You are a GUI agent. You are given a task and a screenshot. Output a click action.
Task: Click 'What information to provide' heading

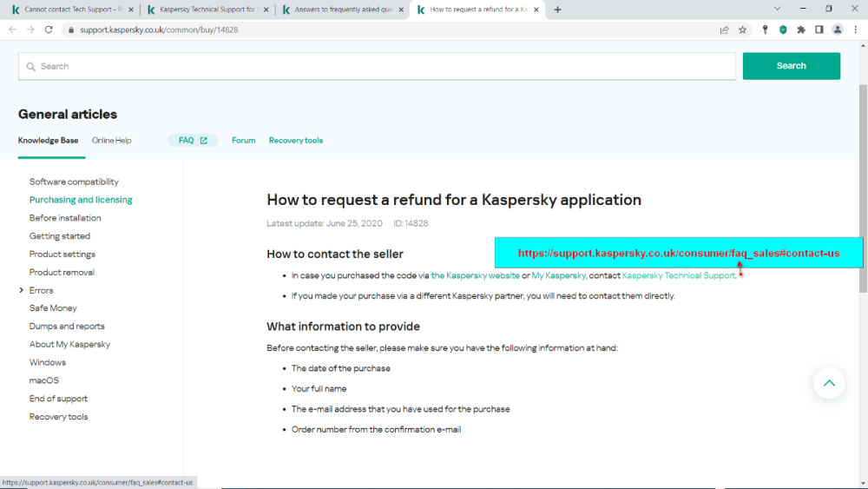pyautogui.click(x=343, y=327)
